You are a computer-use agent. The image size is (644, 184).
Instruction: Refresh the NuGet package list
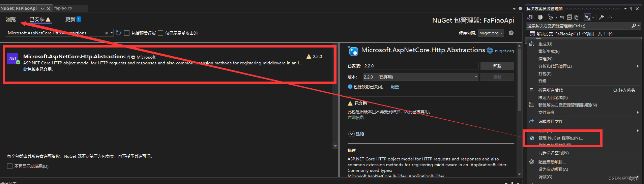[x=118, y=33]
